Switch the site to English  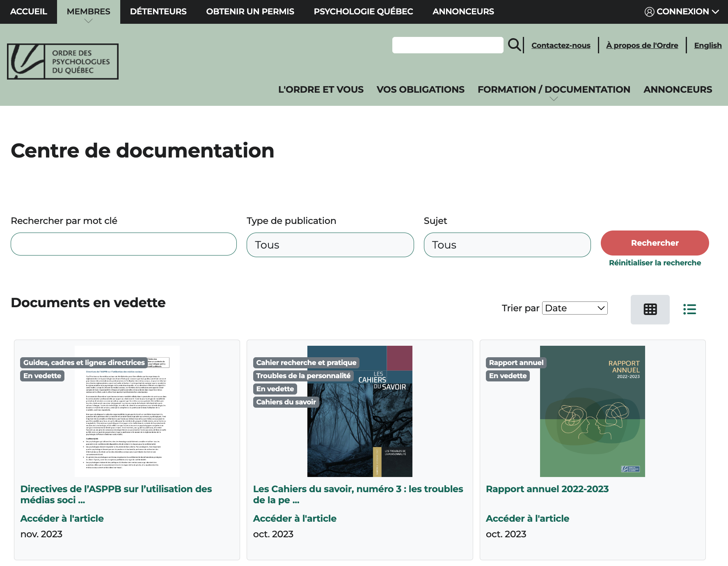pos(707,45)
